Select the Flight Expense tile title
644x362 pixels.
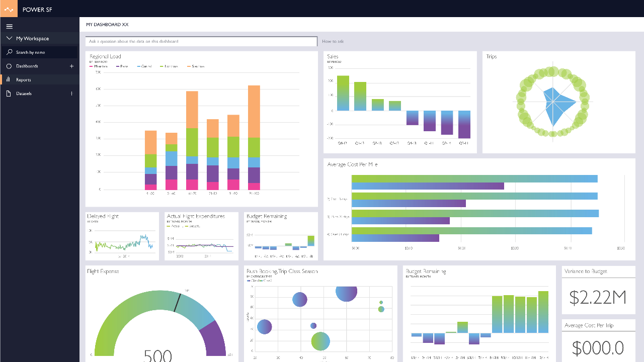(103, 271)
